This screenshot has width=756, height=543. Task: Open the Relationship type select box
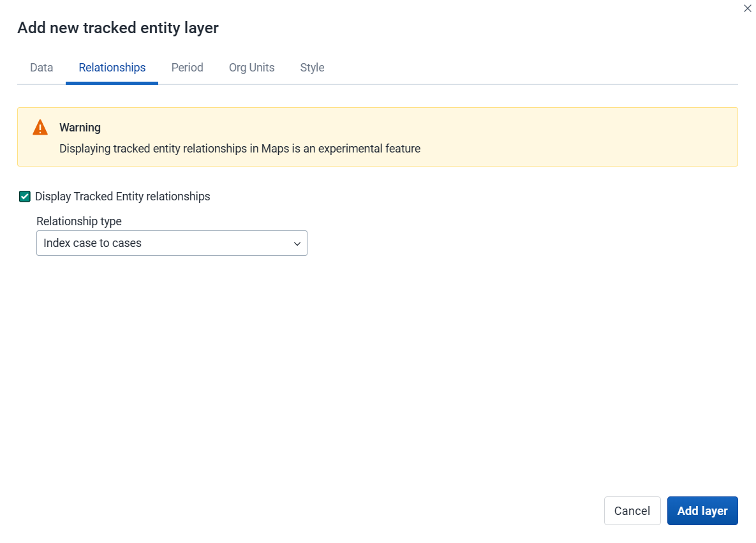172,243
